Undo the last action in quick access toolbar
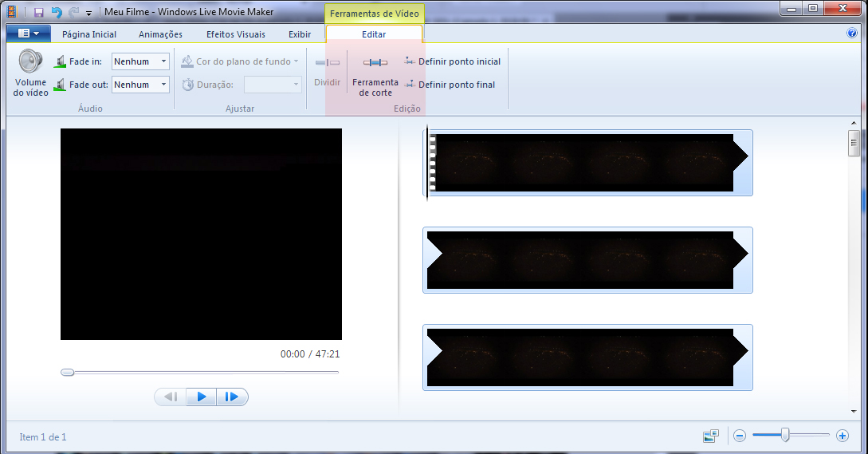 [56, 13]
